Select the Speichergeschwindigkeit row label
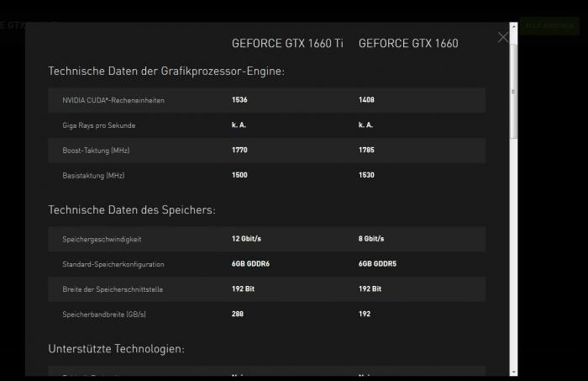The image size is (588, 381). pyautogui.click(x=102, y=239)
